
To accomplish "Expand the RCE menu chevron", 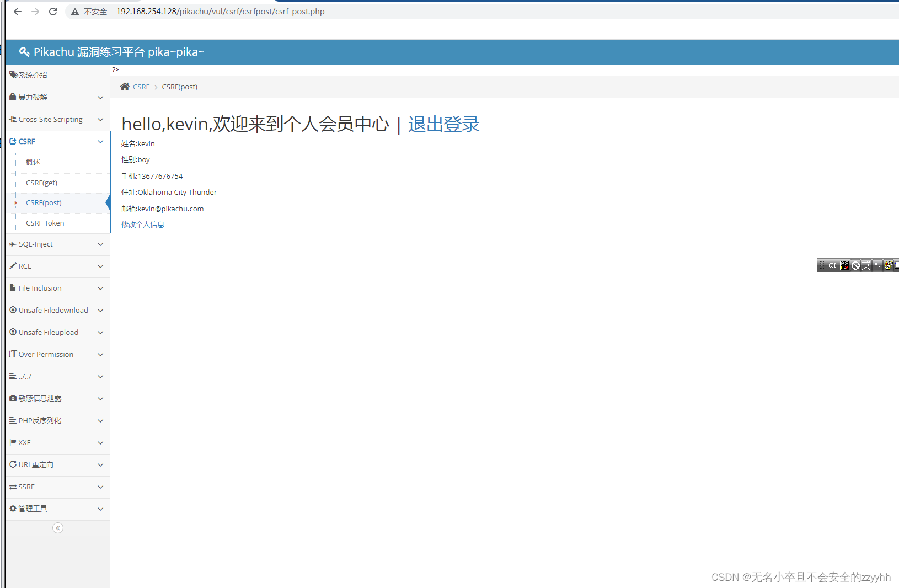I will point(100,266).
